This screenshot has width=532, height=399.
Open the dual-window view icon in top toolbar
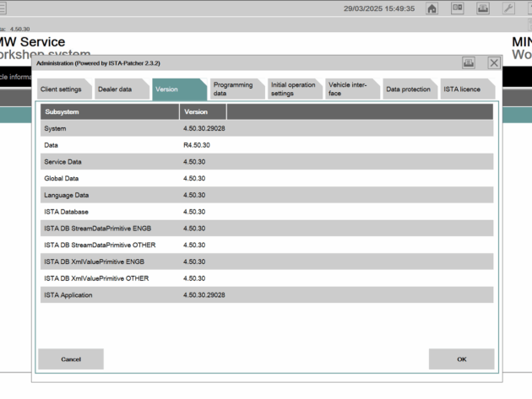click(x=457, y=8)
